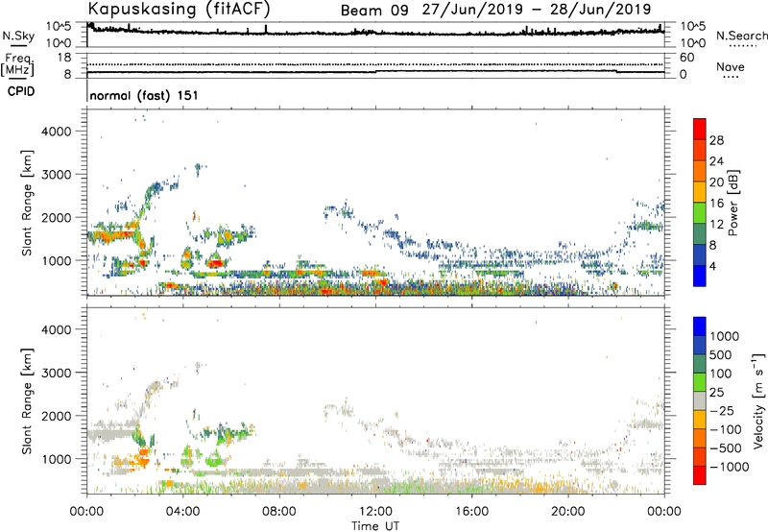Screen dimensions: 768x532
Task: Click the 'N.Search' legend label
Action: 741,36
